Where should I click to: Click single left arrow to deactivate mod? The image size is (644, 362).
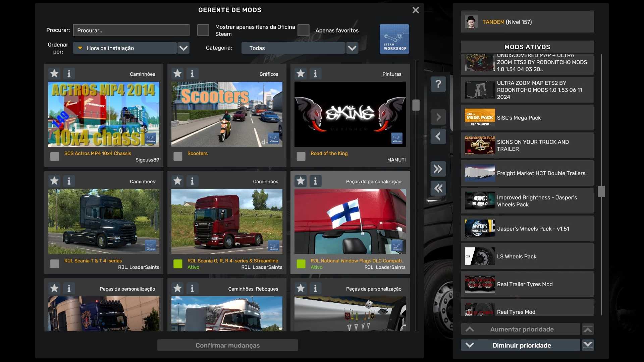pos(438,136)
